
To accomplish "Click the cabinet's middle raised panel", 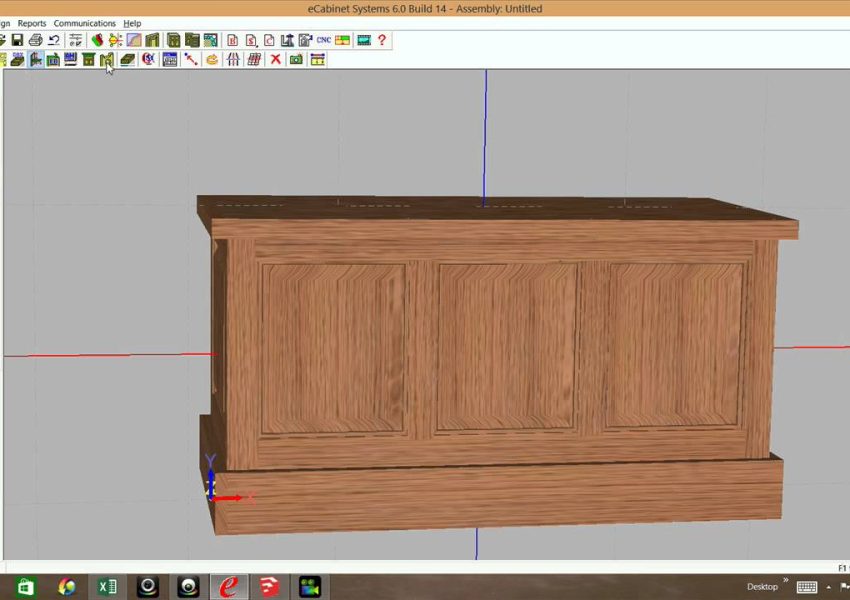I will 507,346.
